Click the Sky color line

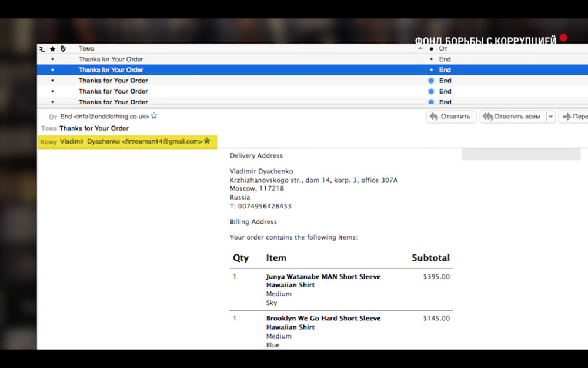[272, 303]
